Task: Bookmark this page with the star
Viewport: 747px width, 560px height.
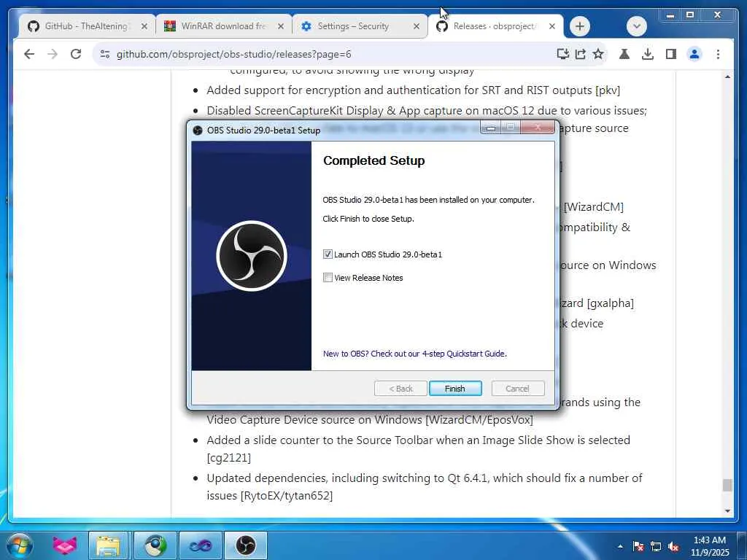Action: pos(598,54)
